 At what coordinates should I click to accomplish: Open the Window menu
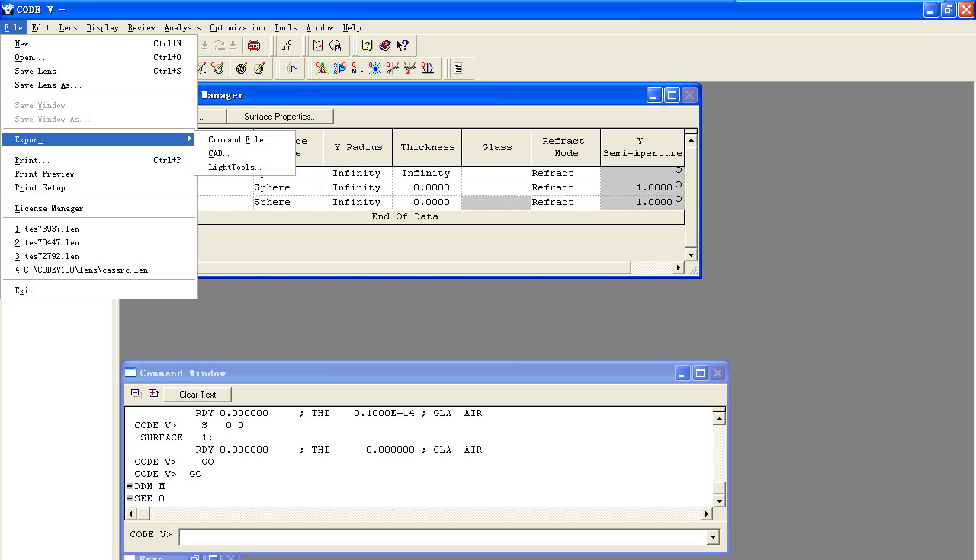pyautogui.click(x=319, y=27)
